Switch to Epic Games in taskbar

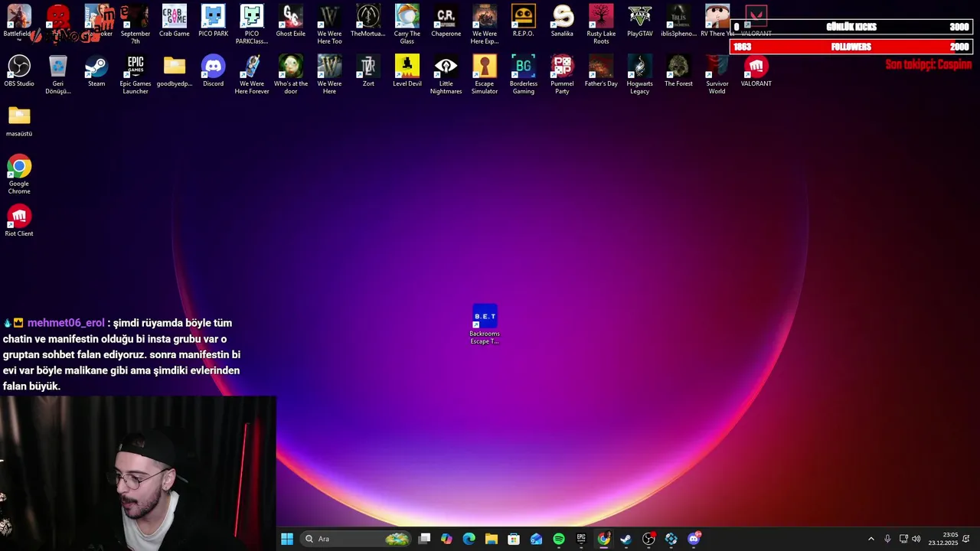click(x=581, y=539)
